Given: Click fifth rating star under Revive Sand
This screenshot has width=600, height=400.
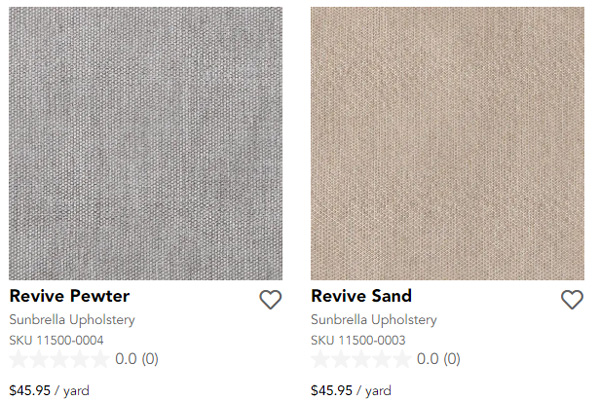Looking at the screenshot, I should 401,359.
